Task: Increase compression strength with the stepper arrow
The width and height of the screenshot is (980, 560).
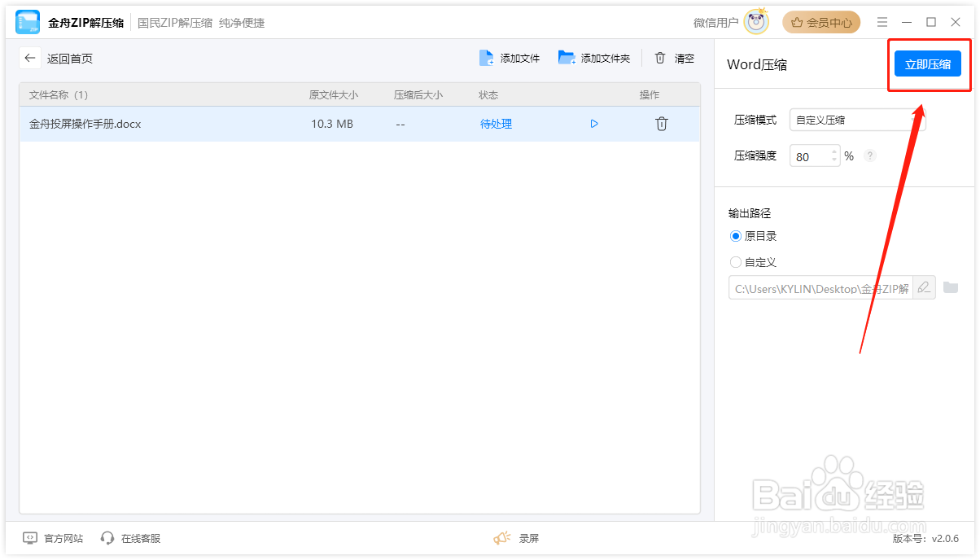Action: pyautogui.click(x=833, y=151)
